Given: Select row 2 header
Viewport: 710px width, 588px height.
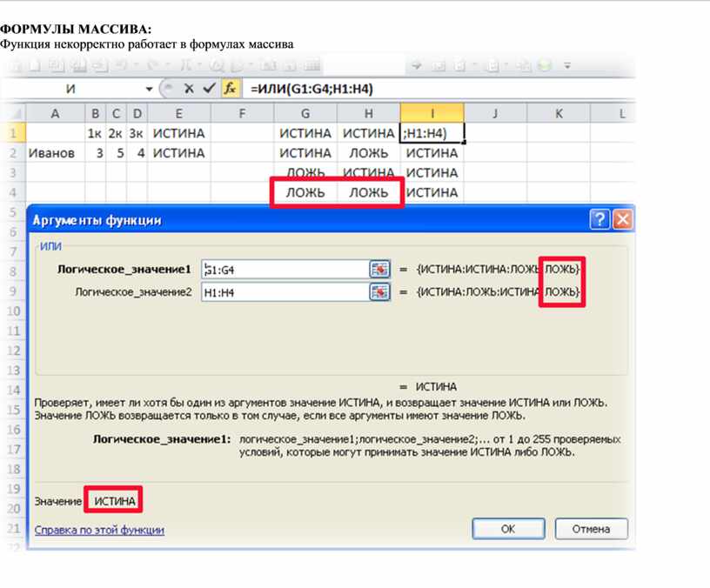Looking at the screenshot, I should click(x=13, y=153).
